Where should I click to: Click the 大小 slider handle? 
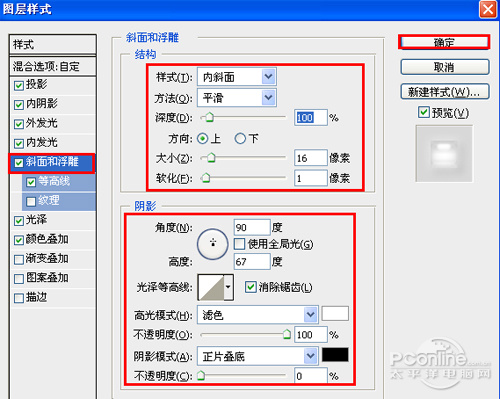[211, 157]
